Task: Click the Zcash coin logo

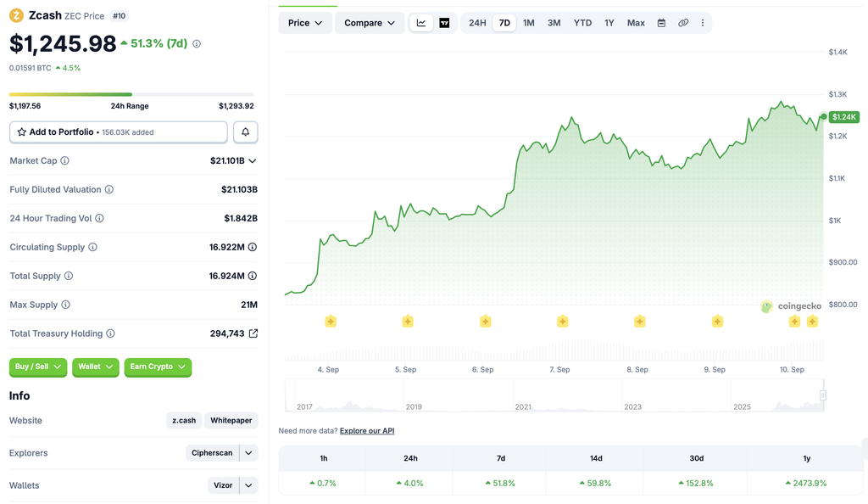Action: [17, 15]
